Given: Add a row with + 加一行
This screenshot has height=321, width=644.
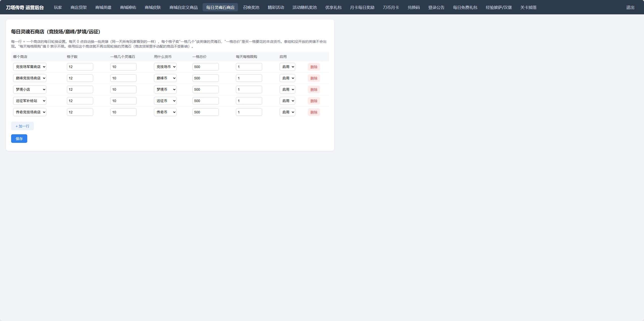Looking at the screenshot, I should [x=22, y=126].
